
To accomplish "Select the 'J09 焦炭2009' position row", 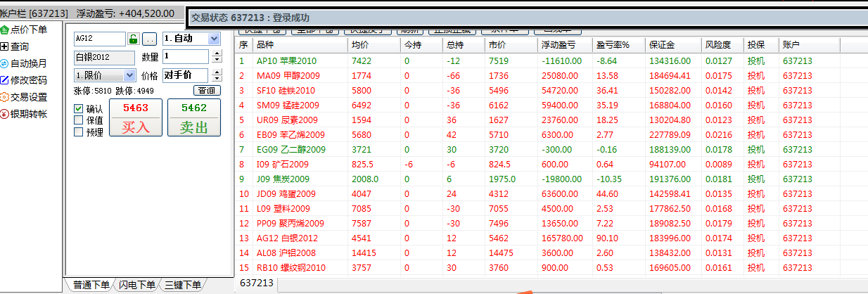I will (539, 179).
